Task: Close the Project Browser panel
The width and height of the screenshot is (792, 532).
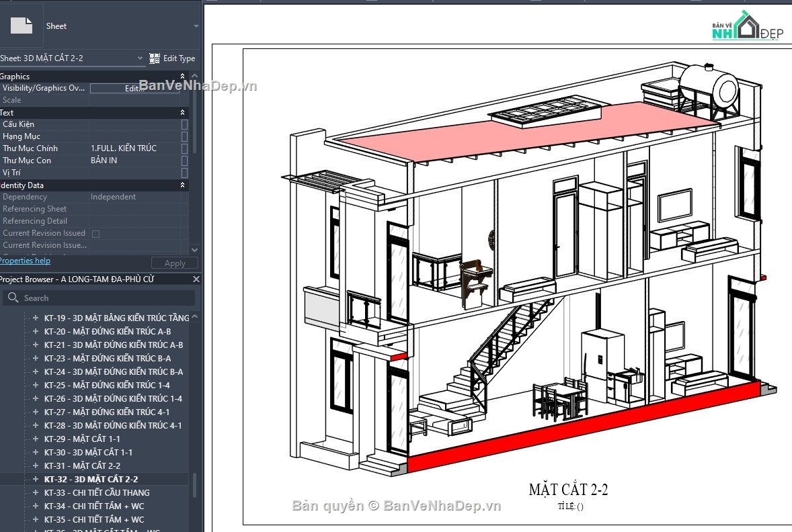Action: pyautogui.click(x=196, y=279)
